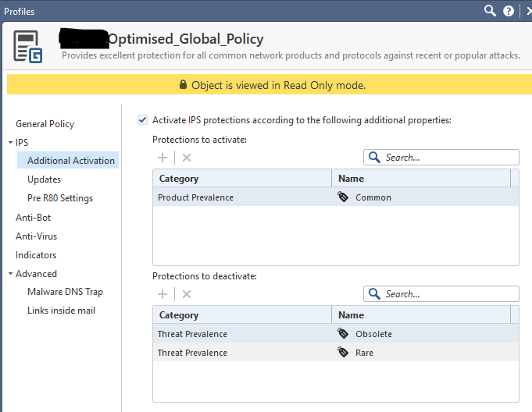532x412 pixels.
Task: Add a protection to deactivate with plus icon
Action: [x=162, y=294]
